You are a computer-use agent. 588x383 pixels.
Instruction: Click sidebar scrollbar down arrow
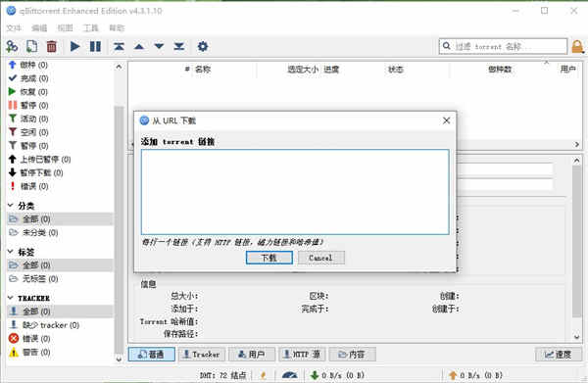119,359
